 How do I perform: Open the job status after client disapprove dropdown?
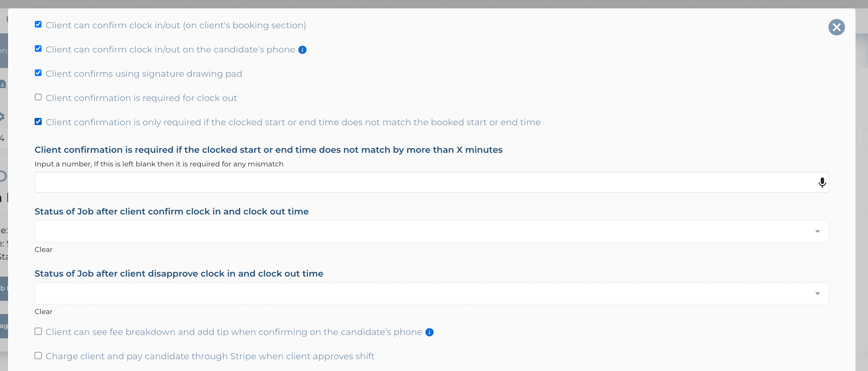coord(423,293)
